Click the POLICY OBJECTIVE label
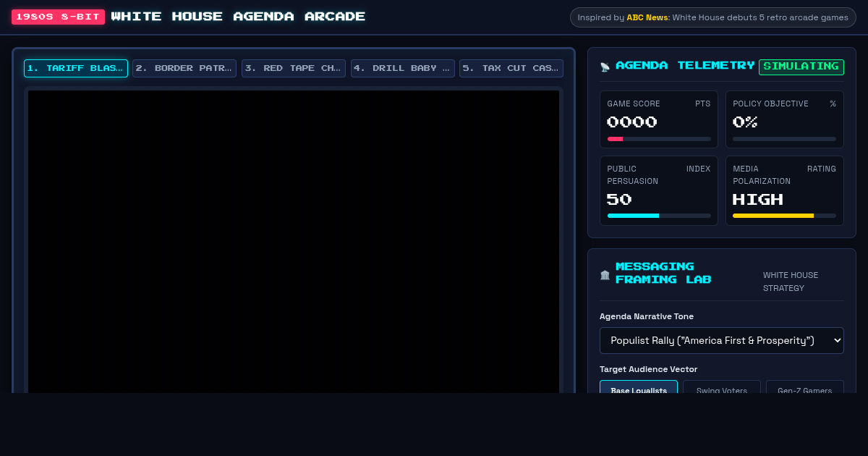 point(771,104)
